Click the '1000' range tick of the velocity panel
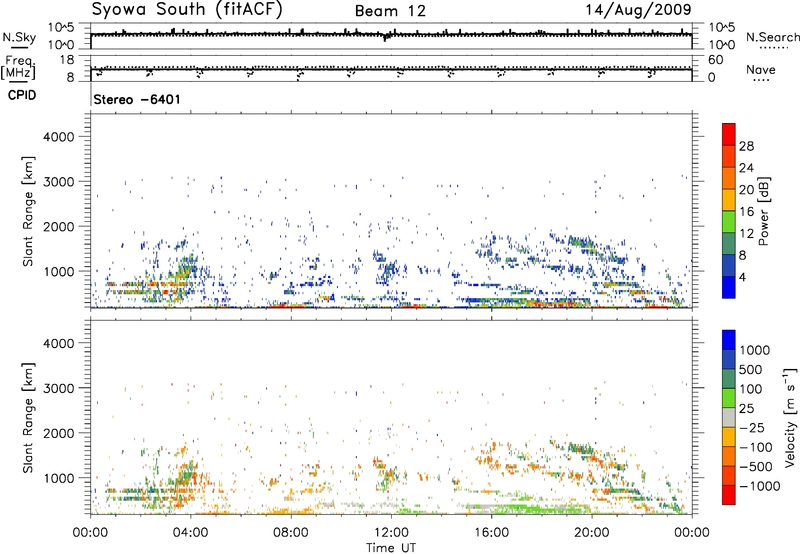 58,478
